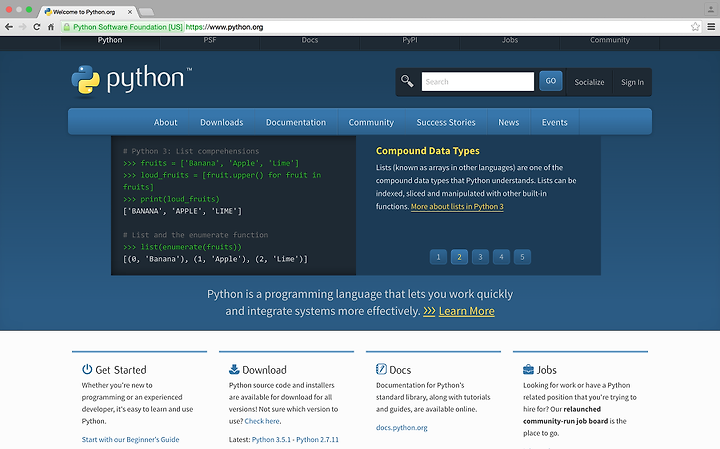The image size is (720, 449).
Task: Select the Python top bar tab
Action: (x=110, y=40)
